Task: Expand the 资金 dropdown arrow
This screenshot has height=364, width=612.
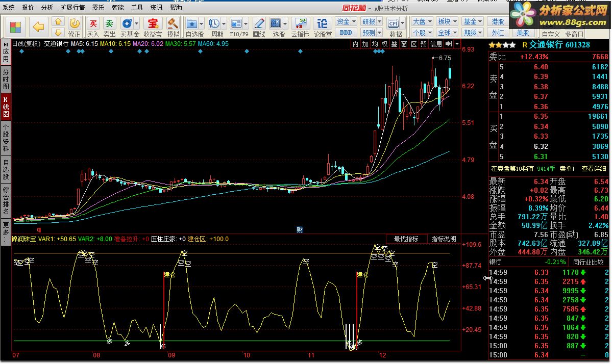Action: click(x=354, y=21)
